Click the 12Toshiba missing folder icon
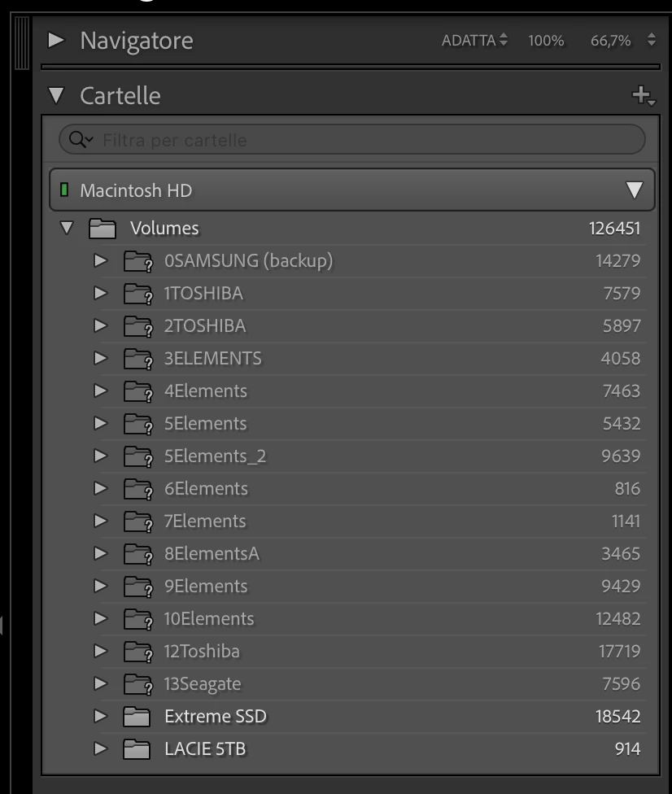Image resolution: width=672 pixels, height=794 pixels. (x=138, y=652)
